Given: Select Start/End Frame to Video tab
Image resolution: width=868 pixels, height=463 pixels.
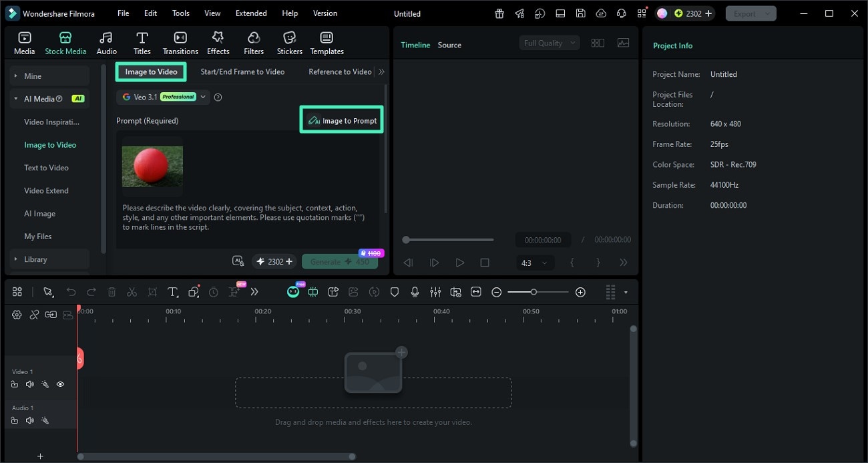Looking at the screenshot, I should [242, 71].
